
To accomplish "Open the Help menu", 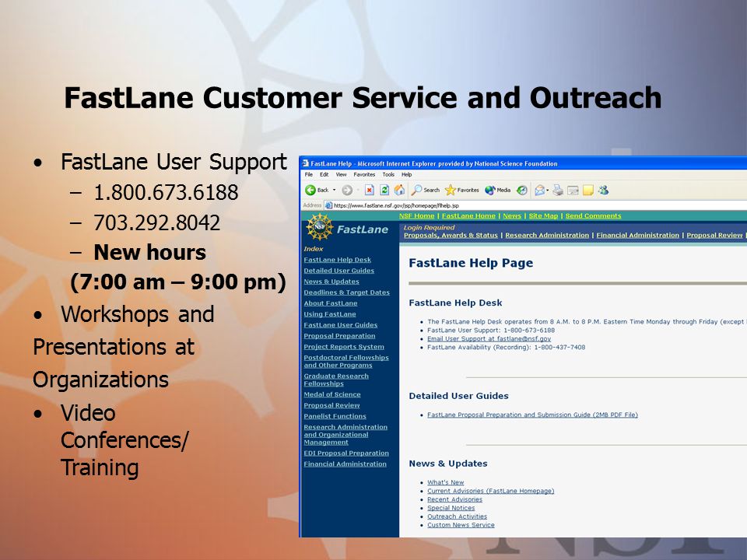I will coord(406,174).
